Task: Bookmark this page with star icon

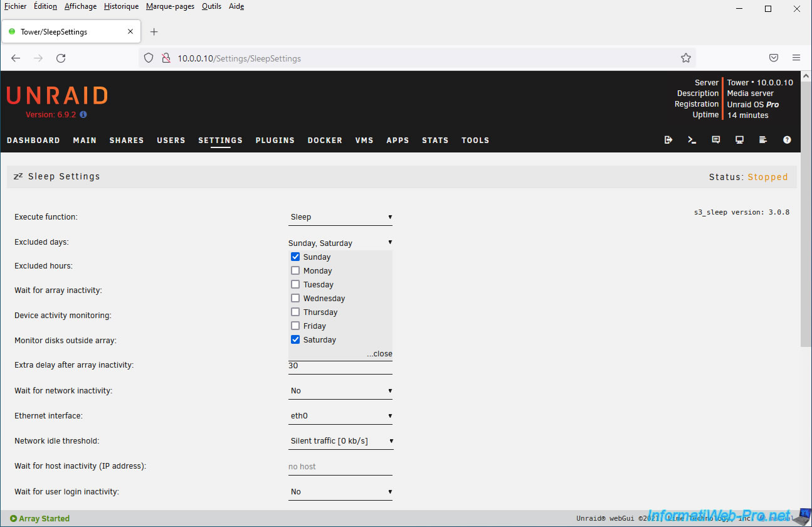Action: [x=686, y=58]
